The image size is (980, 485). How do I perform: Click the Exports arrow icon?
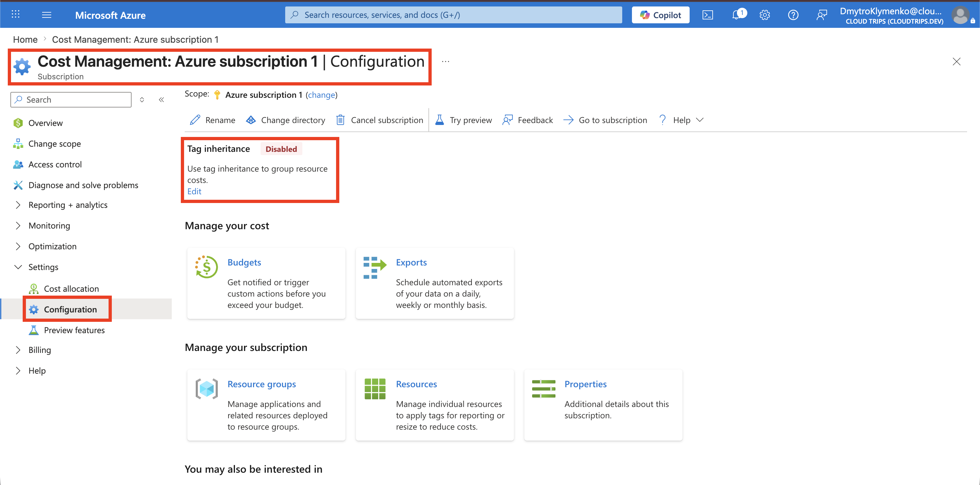point(375,267)
